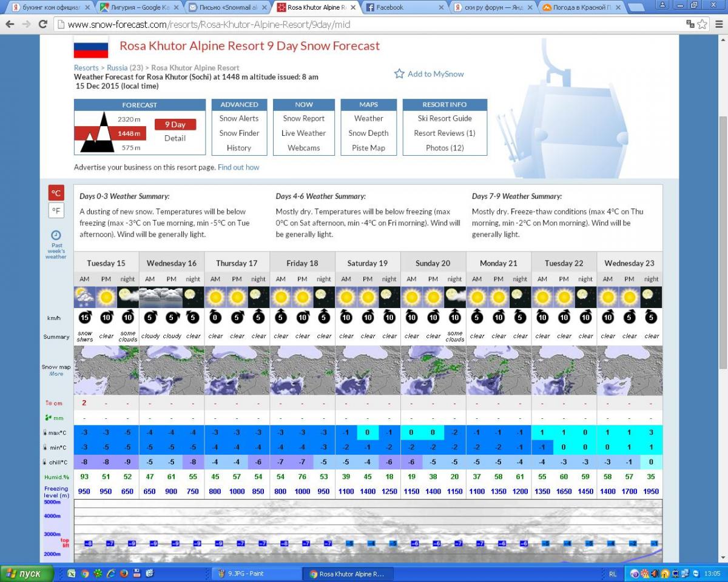Follow the Resorts breadcrumb link

tap(86, 68)
